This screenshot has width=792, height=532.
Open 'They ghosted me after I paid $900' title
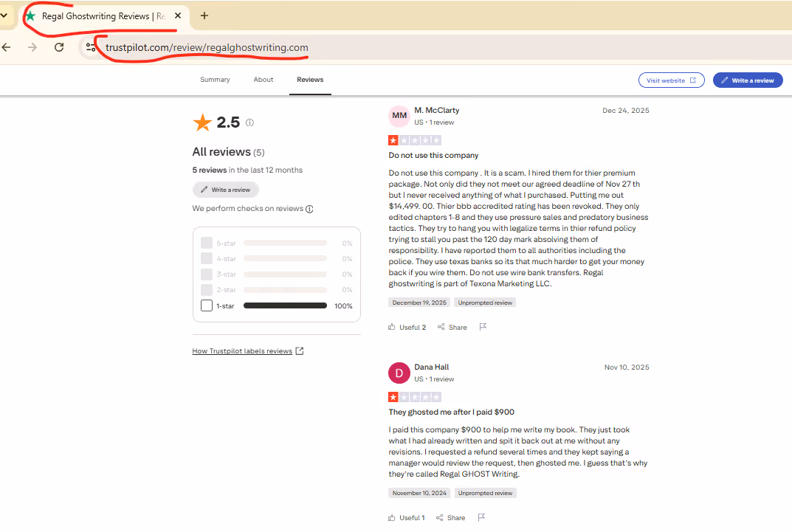click(x=452, y=412)
